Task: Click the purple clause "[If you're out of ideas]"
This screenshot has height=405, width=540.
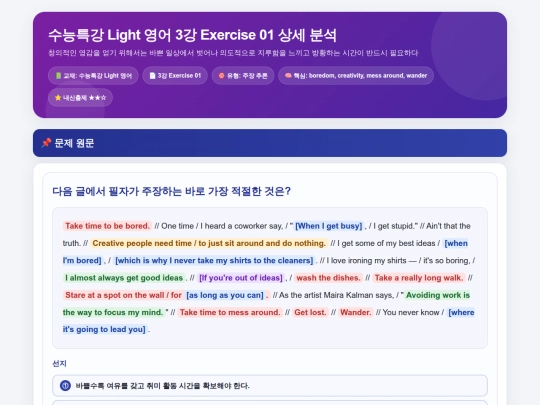Action: coord(241,278)
